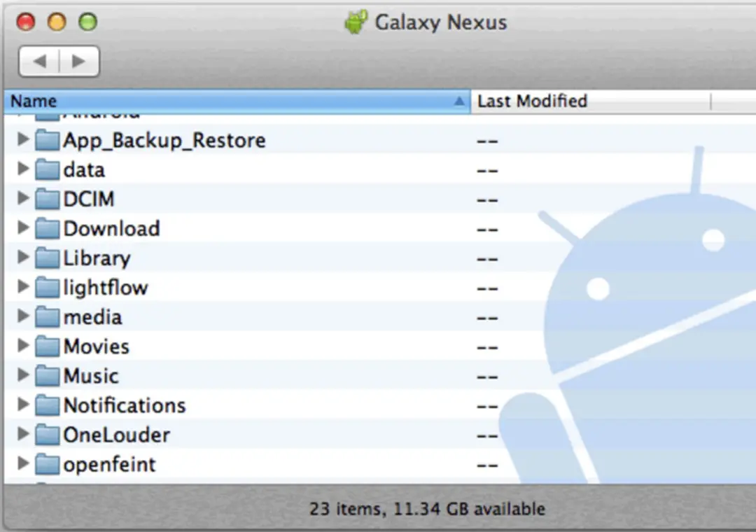This screenshot has height=532, width=756.
Task: Expand the DCIM folder disclosure triangle
Action: click(22, 198)
